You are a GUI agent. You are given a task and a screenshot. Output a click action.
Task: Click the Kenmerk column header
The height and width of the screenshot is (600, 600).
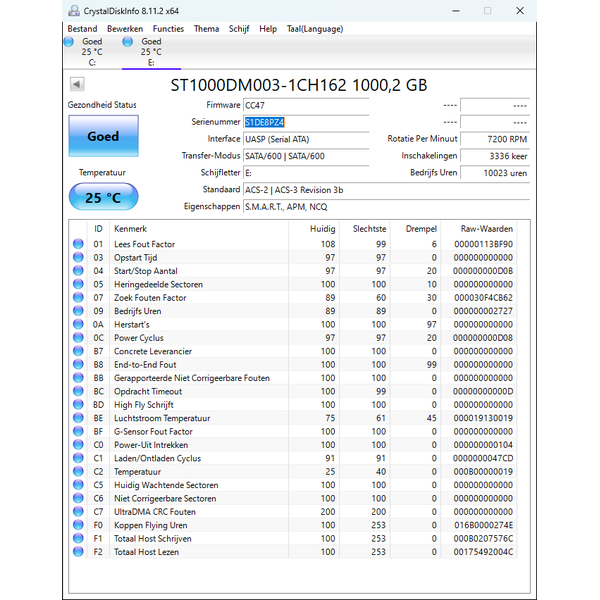pos(199,229)
